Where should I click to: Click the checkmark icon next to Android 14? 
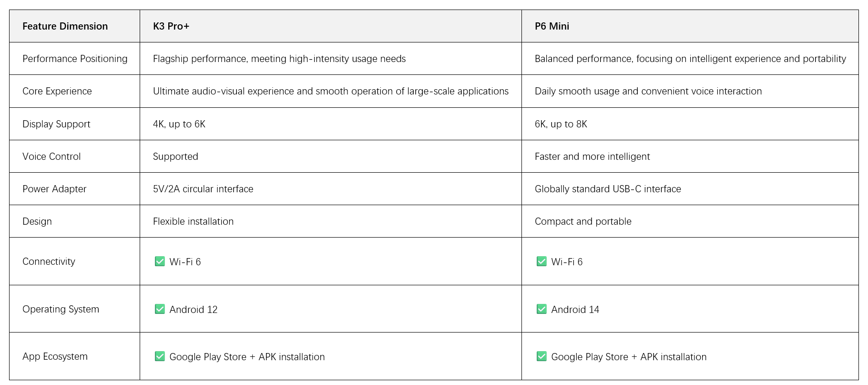[x=541, y=309]
